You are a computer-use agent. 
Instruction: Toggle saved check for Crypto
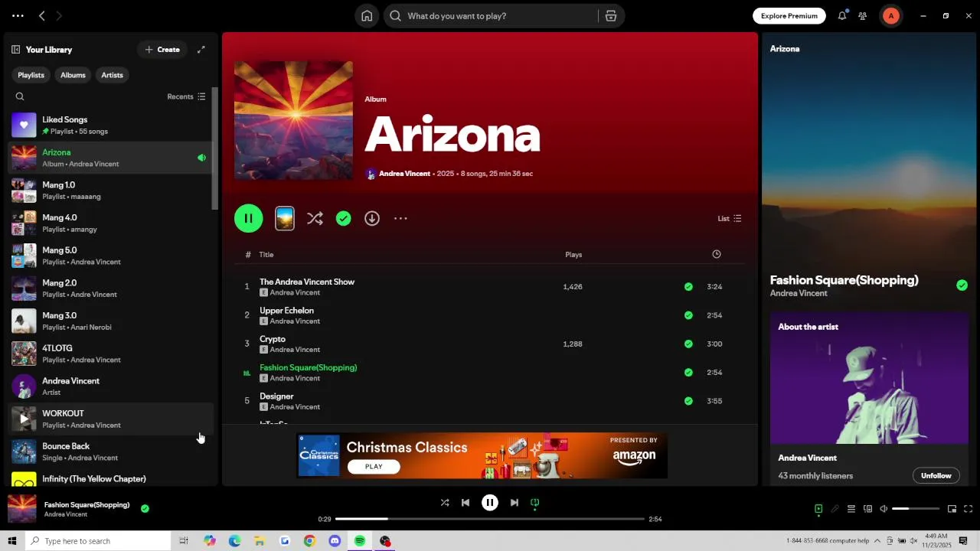688,344
